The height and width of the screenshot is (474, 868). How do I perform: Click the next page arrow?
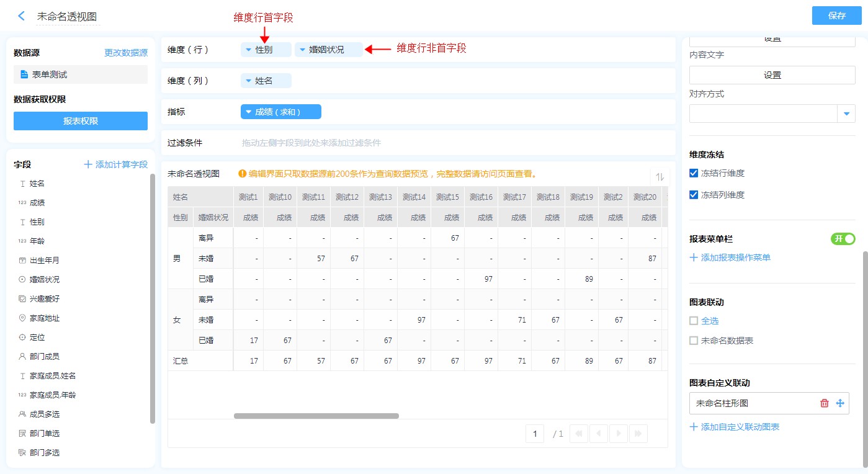click(x=619, y=434)
